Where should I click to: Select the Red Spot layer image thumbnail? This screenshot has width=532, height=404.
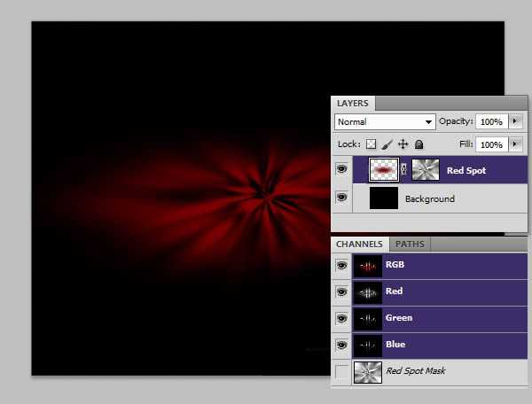(383, 169)
